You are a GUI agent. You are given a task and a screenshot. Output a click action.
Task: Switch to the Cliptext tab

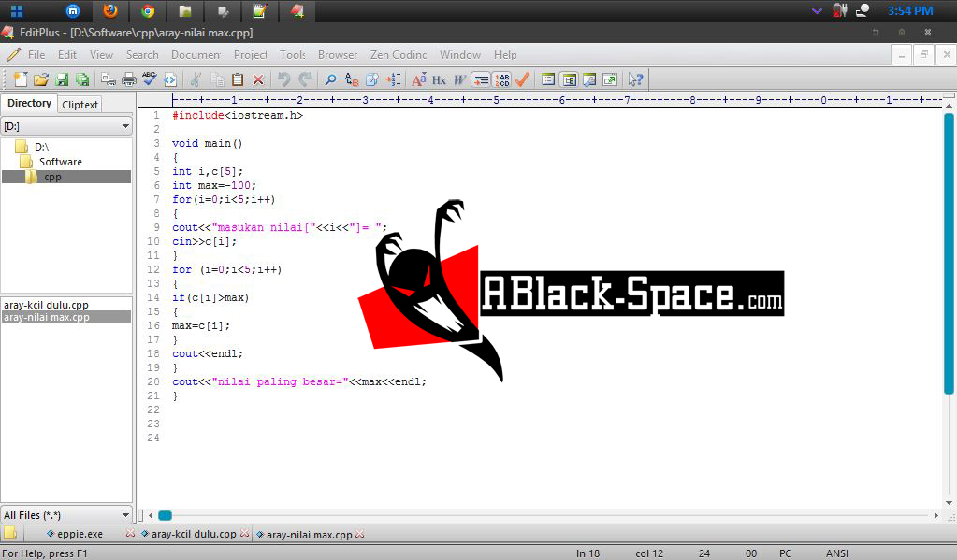click(80, 105)
